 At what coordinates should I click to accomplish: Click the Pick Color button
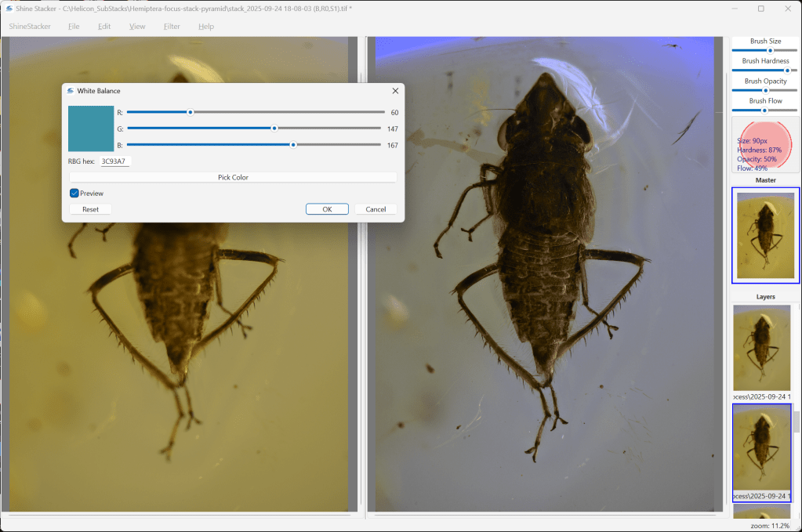click(233, 177)
